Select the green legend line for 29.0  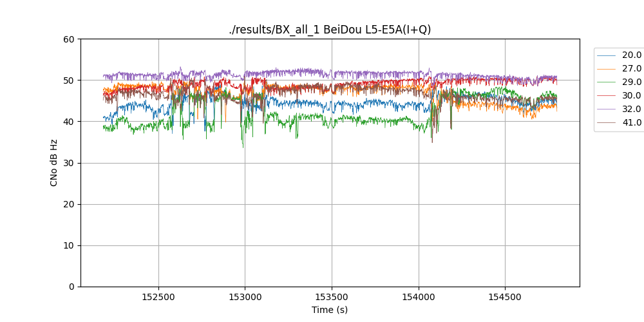click(607, 82)
